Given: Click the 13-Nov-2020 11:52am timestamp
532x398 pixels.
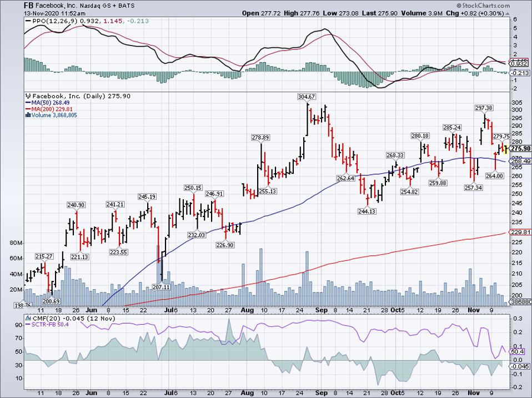Looking at the screenshot, I should click(x=54, y=13).
